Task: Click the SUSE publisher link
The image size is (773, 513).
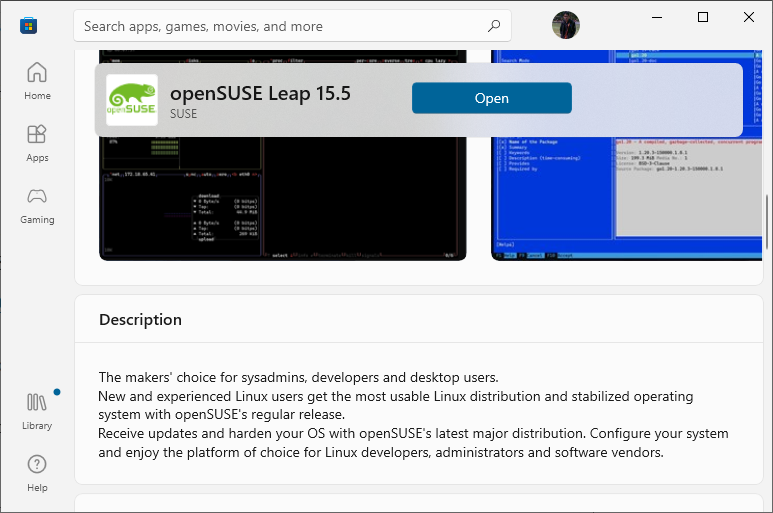Action: tap(183, 114)
